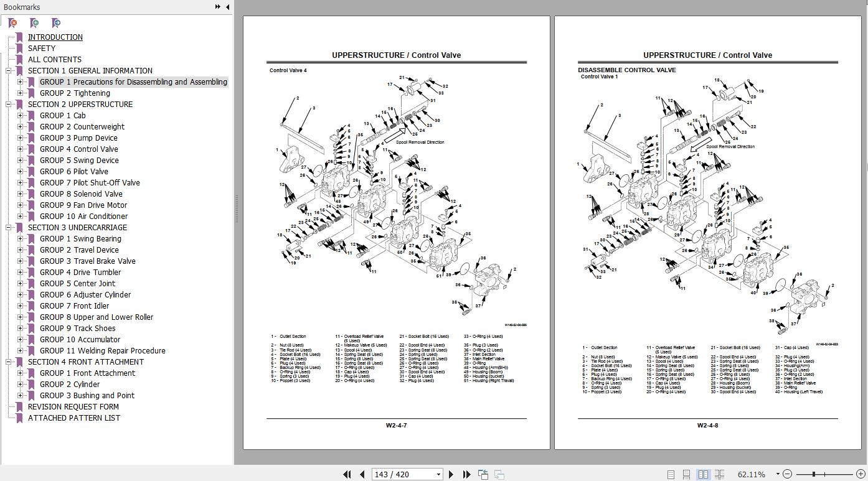Viewport: 868px width, 481px height.
Task: Click the zoom slider thumb
Action: point(813,474)
